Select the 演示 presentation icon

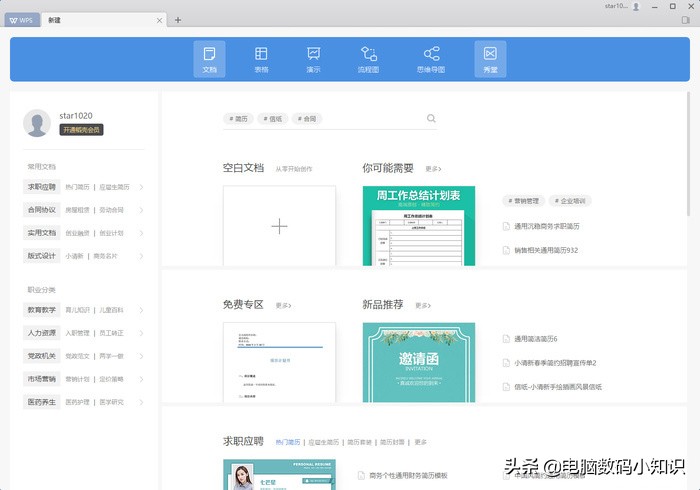click(x=313, y=59)
